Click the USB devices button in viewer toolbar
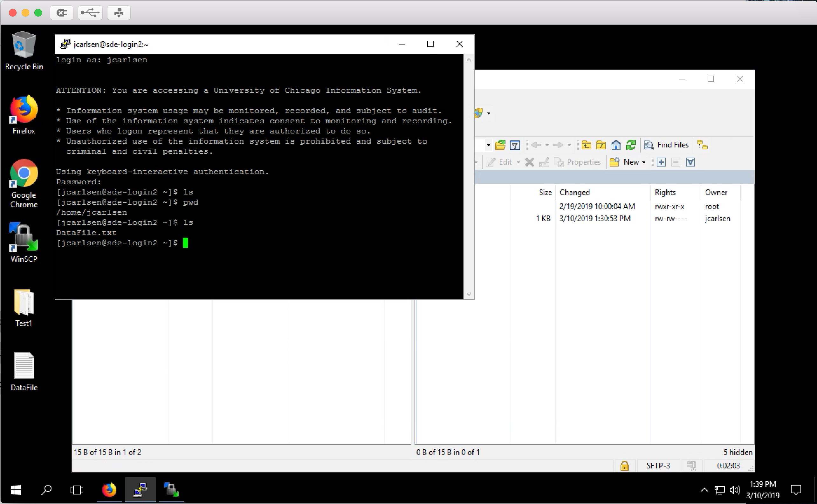Image resolution: width=817 pixels, height=504 pixels. (x=90, y=13)
